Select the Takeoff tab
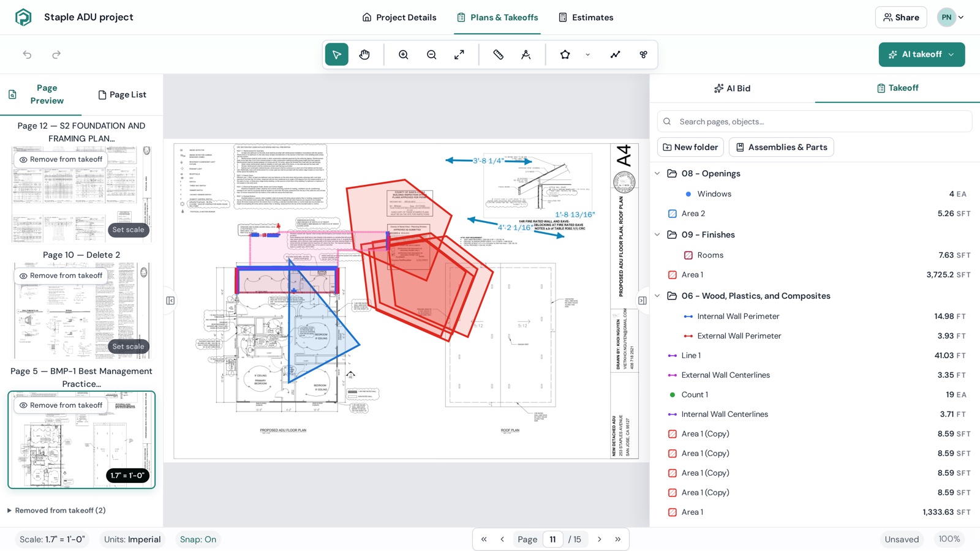Viewport: 980px width, 551px height. pos(897,88)
